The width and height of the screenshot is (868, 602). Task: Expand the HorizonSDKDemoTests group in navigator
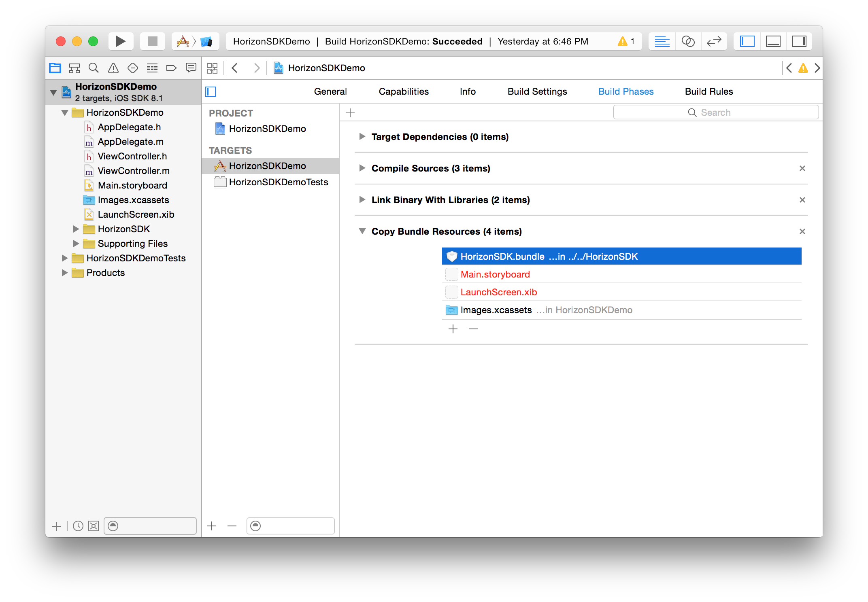pyautogui.click(x=64, y=258)
